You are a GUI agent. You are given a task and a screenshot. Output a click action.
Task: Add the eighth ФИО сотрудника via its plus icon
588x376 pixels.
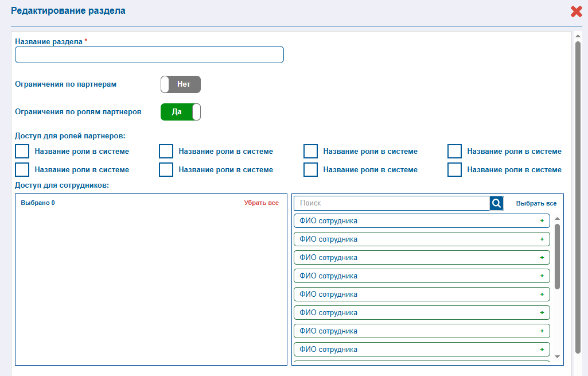pos(542,350)
